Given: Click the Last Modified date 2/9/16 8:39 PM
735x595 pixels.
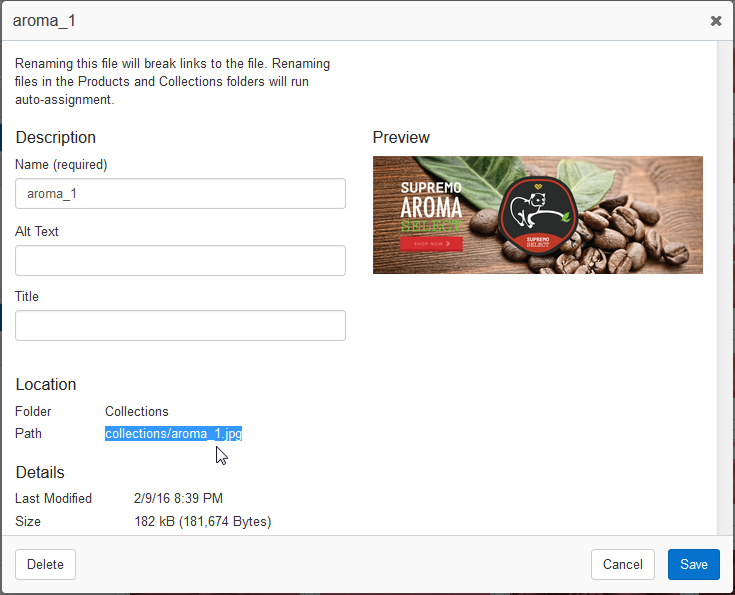Looking at the screenshot, I should coord(178,498).
